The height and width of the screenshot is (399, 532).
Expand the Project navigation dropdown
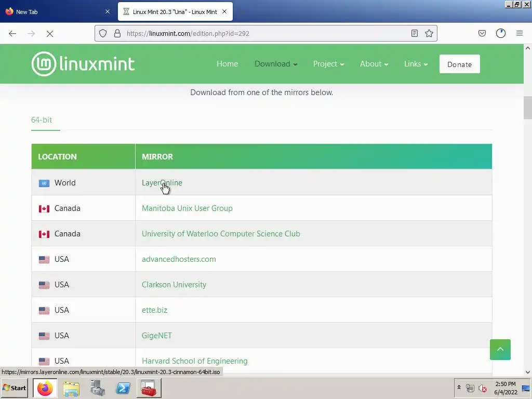click(328, 64)
